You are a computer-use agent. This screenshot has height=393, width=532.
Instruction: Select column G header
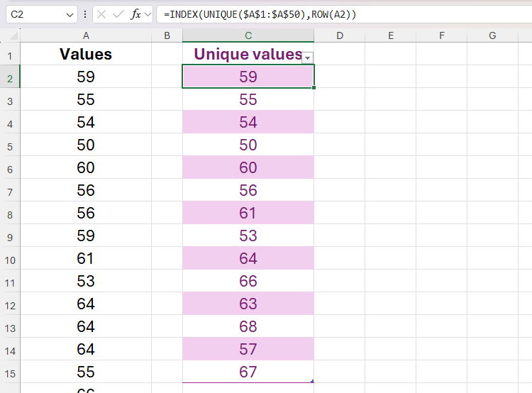492,35
